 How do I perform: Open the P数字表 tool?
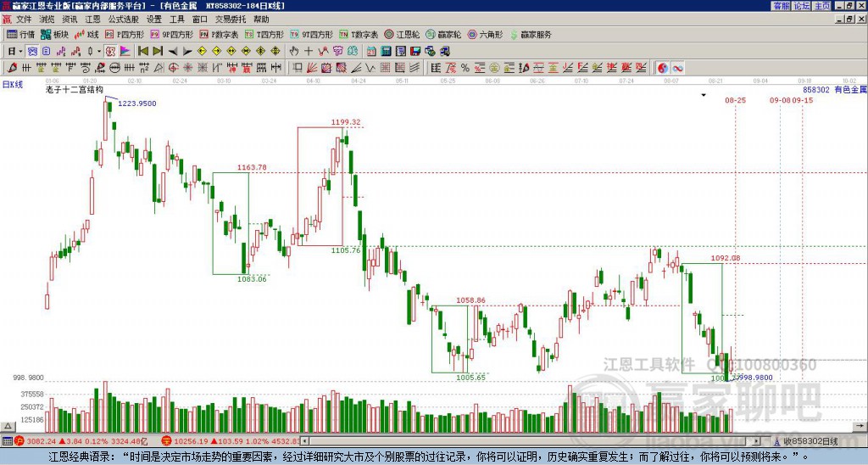219,34
